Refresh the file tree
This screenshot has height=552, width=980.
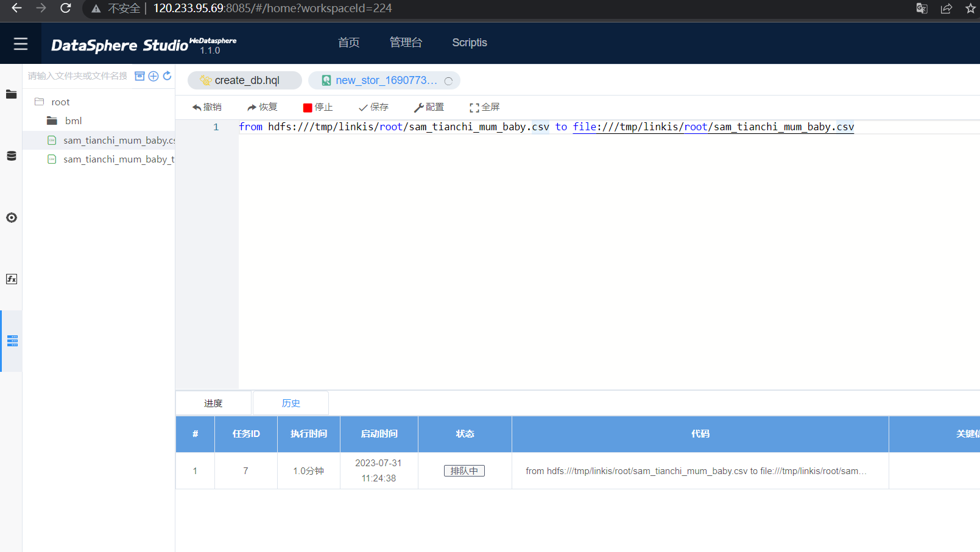pos(167,76)
